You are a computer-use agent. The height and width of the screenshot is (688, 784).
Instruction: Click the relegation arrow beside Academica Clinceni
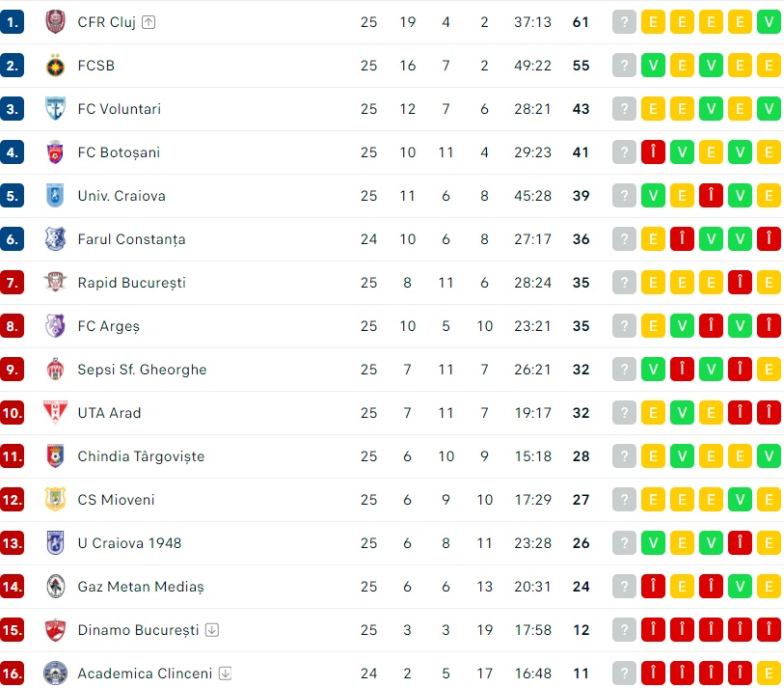[225, 674]
